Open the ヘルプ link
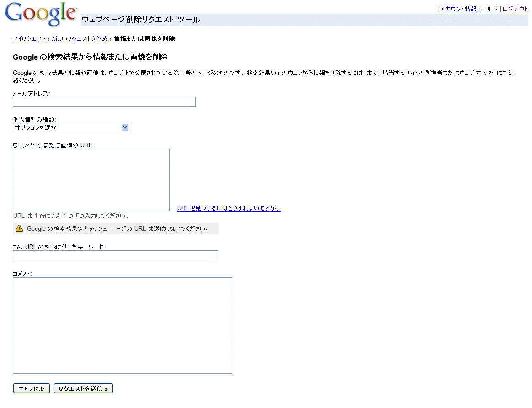The width and height of the screenshot is (532, 408). [x=489, y=9]
